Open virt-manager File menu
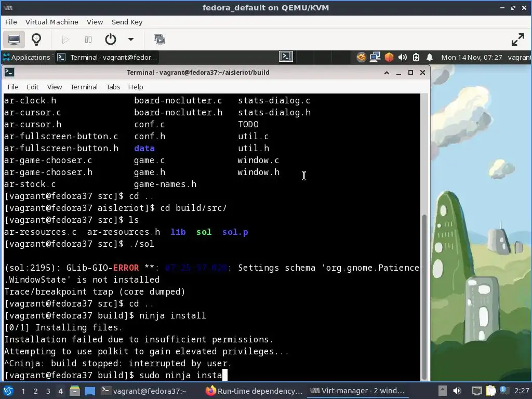Screen dimensions: 532x399 click(x=11, y=22)
